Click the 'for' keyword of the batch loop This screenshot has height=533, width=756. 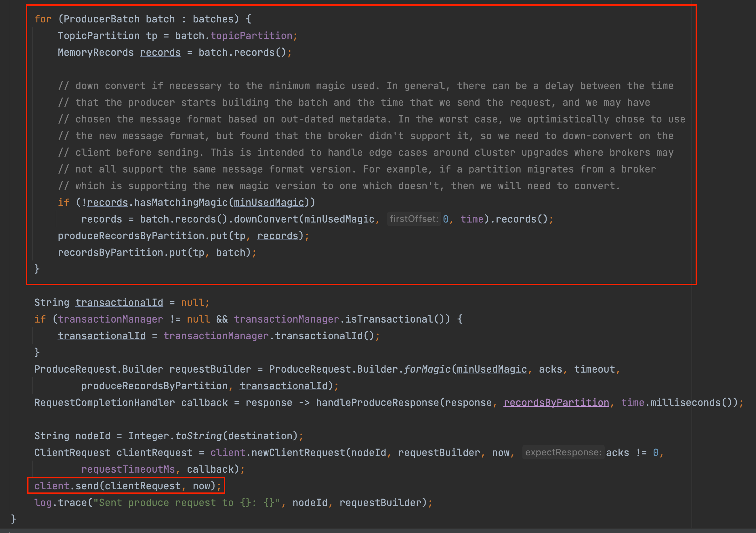[43, 19]
